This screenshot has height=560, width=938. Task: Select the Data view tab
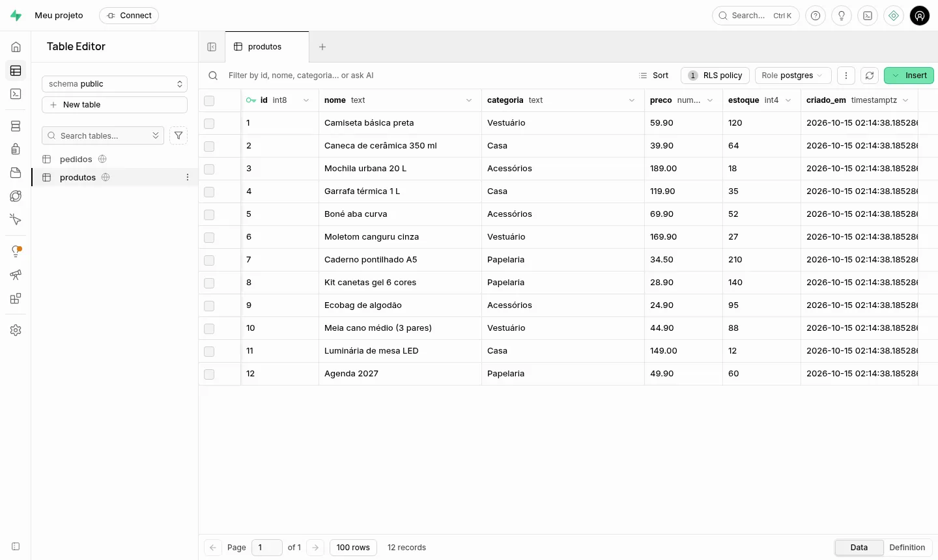(859, 548)
